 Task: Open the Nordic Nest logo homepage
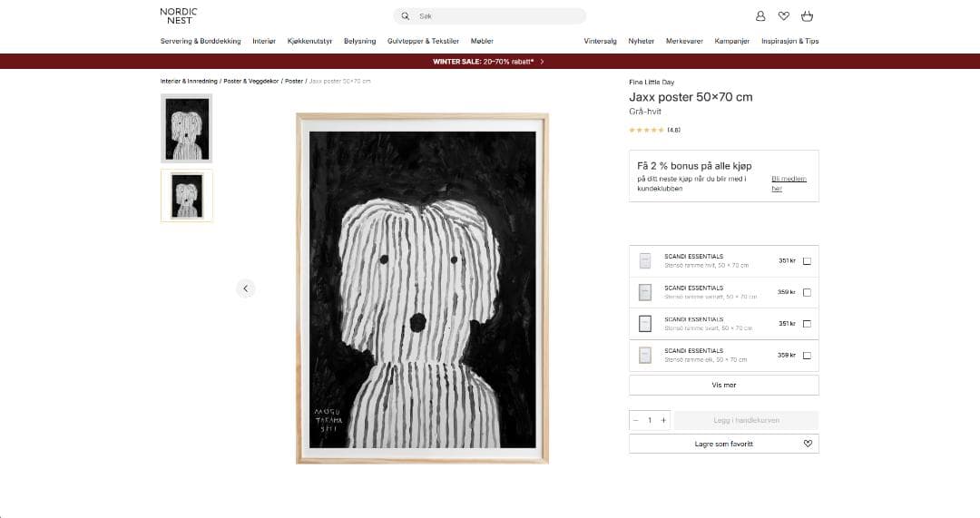click(178, 16)
